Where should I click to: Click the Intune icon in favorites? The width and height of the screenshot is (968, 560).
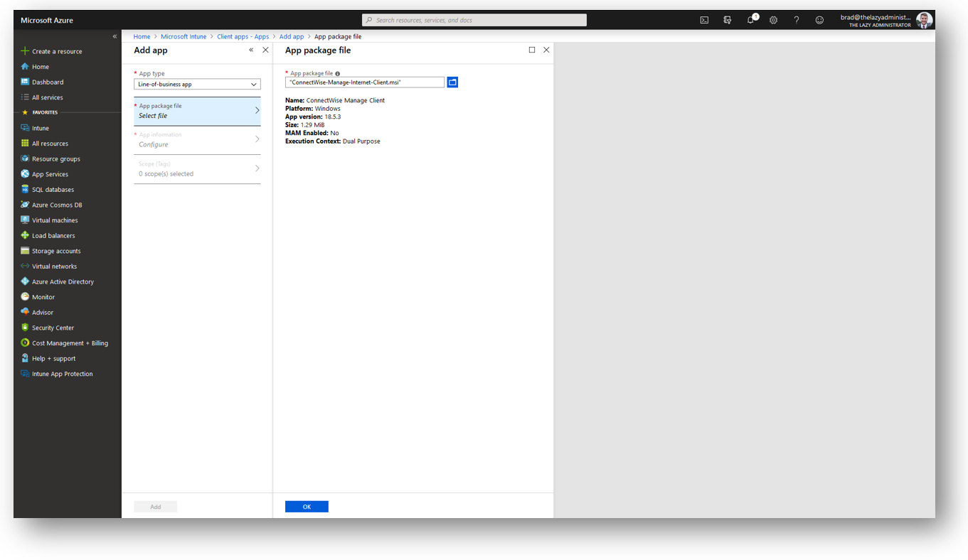(x=25, y=128)
